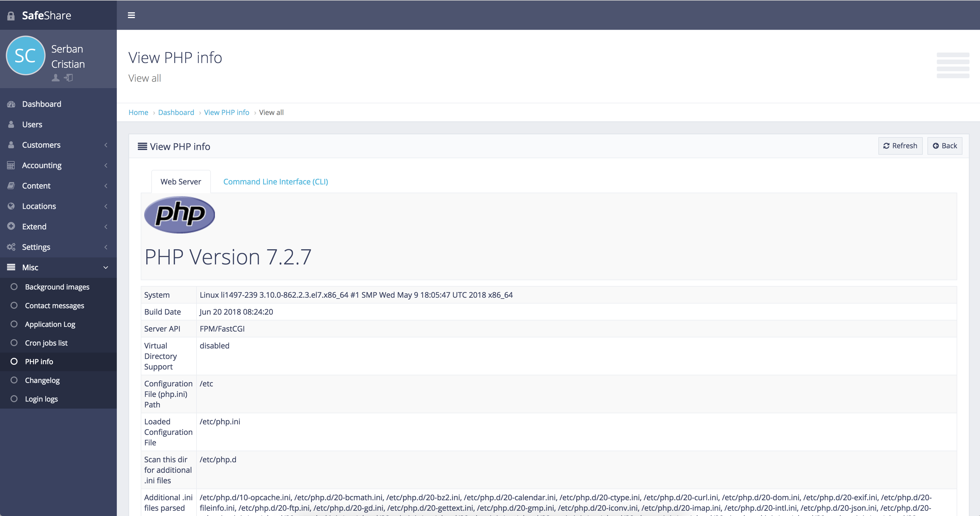This screenshot has height=516, width=980.
Task: Open the SC user avatar
Action: click(x=25, y=55)
